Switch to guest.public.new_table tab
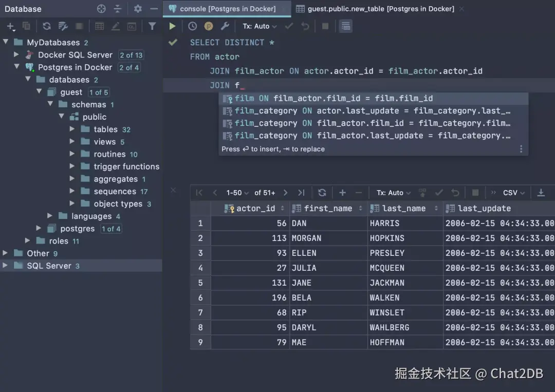The width and height of the screenshot is (555, 392). [x=381, y=9]
